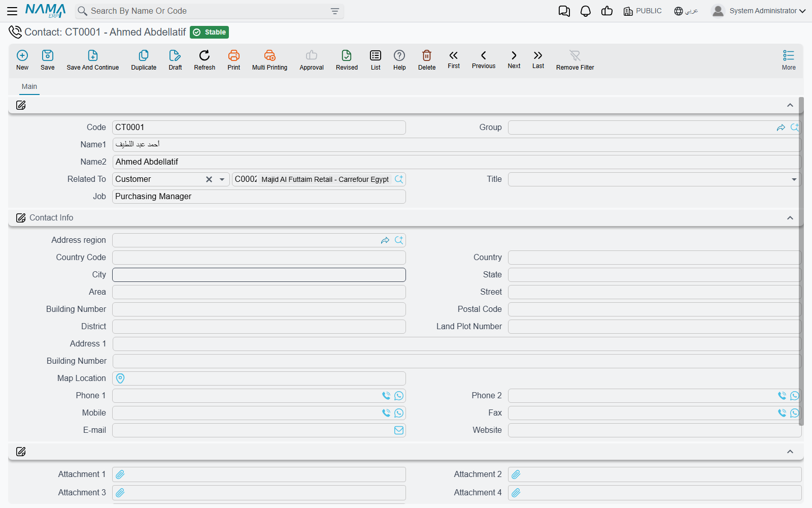Go to First record
This screenshot has width=812, height=508.
(454, 59)
